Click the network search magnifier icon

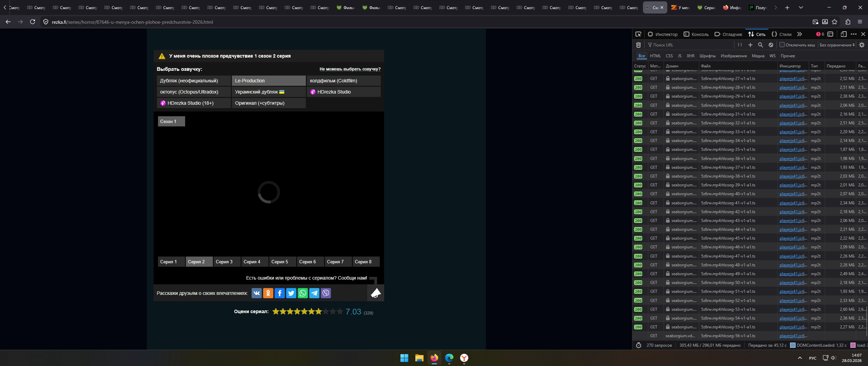pos(761,45)
